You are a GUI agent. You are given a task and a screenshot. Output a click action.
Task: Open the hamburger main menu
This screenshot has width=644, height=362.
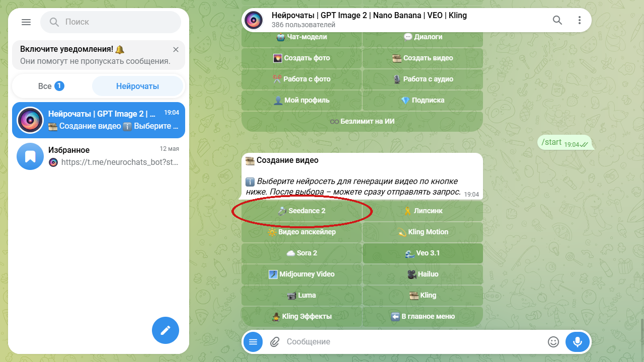[x=26, y=22]
